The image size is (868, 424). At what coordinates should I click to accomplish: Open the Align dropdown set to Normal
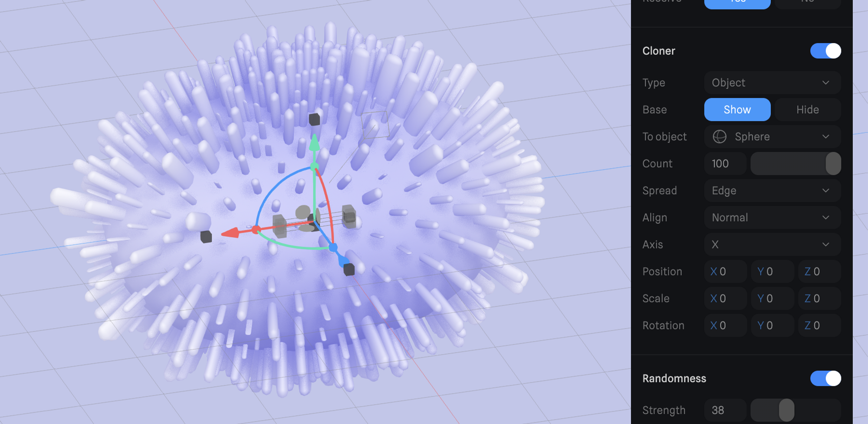(x=772, y=218)
